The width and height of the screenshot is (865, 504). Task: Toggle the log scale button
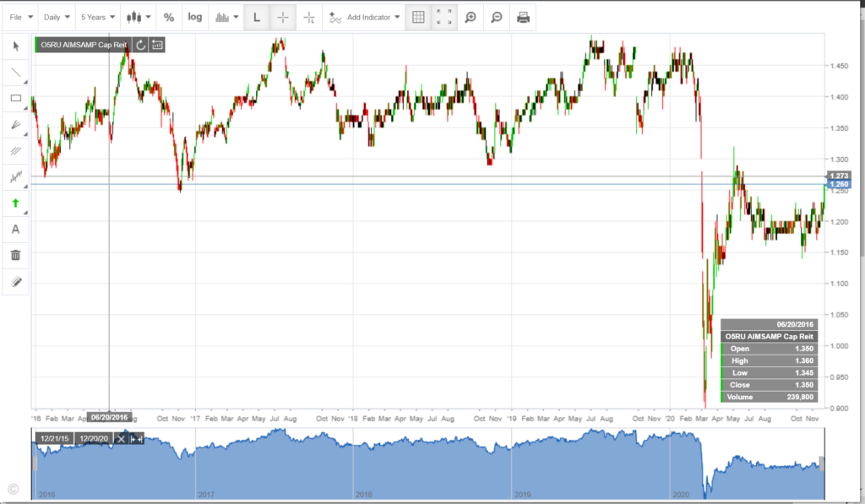195,17
